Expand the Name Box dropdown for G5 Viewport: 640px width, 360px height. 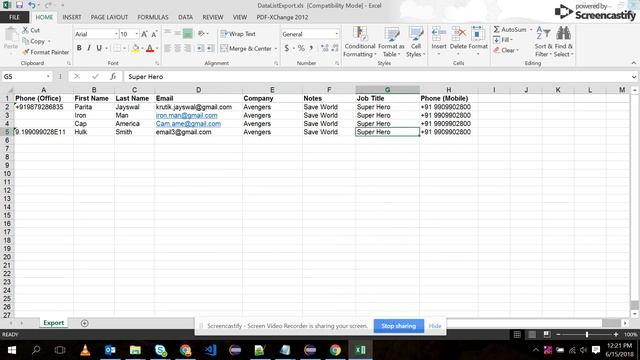click(48, 77)
